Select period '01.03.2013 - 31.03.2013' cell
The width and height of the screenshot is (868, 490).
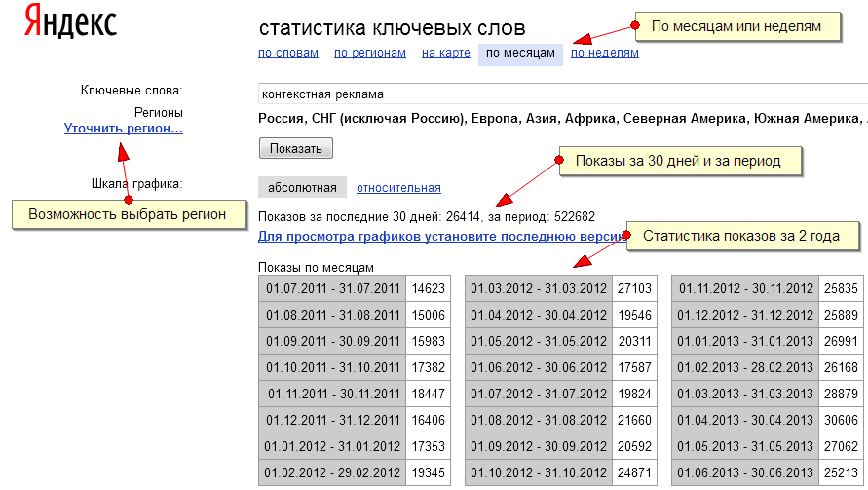[745, 394]
